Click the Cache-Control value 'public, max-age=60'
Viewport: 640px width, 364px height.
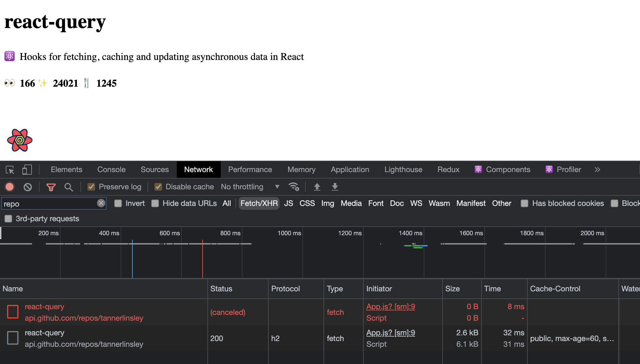tap(572, 339)
